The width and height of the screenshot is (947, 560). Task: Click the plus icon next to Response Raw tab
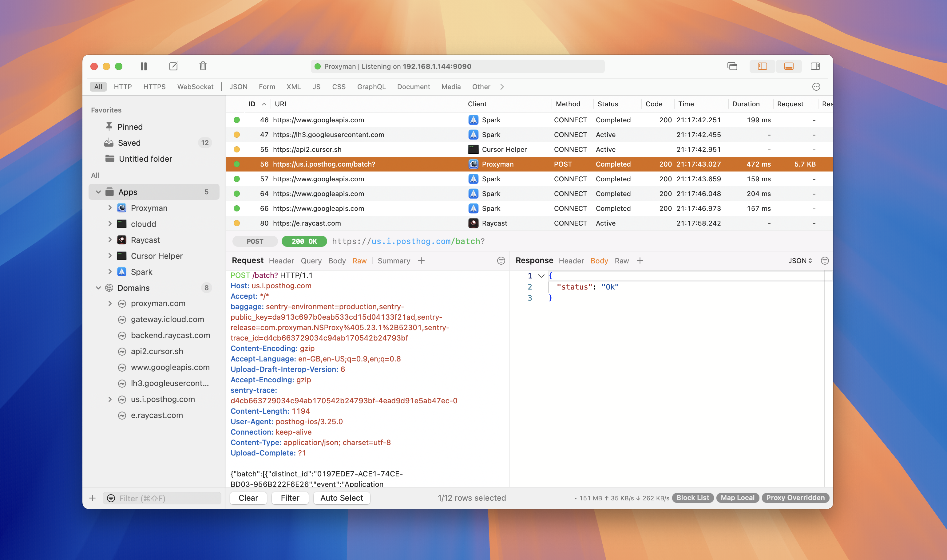point(640,261)
